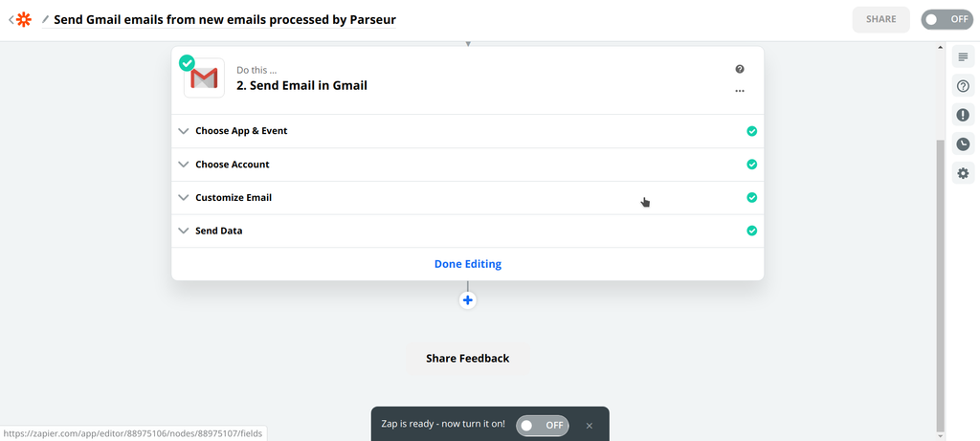Image resolution: width=980 pixels, height=441 pixels.
Task: Toggle the Zap ON switch in header
Action: click(947, 19)
